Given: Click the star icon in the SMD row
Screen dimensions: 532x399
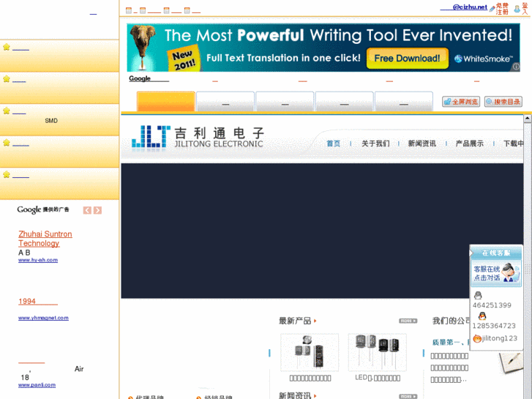Looking at the screenshot, I should (x=7, y=111).
